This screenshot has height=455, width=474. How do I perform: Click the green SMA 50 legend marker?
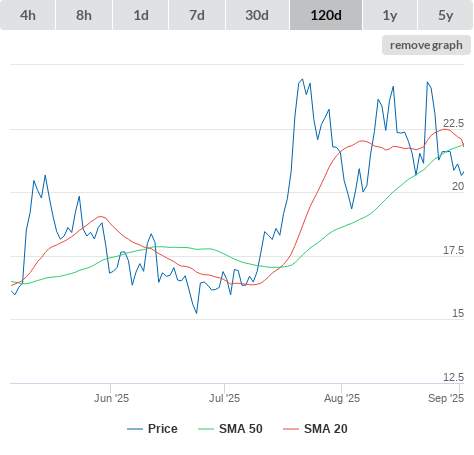point(206,429)
